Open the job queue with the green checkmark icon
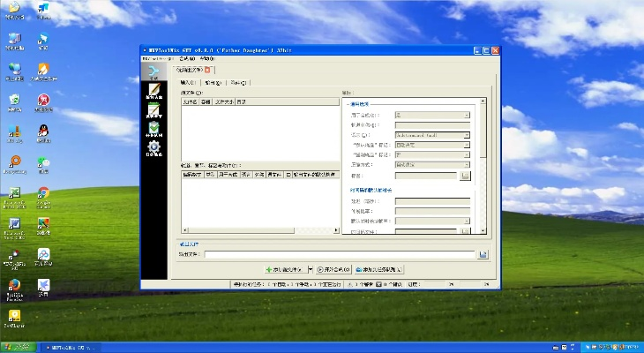 [x=154, y=130]
